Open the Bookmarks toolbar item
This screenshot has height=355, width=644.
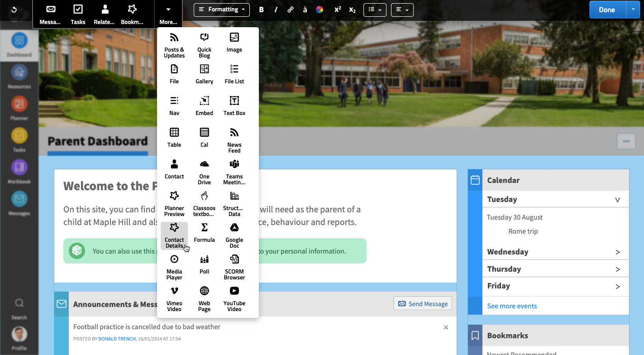coord(132,14)
